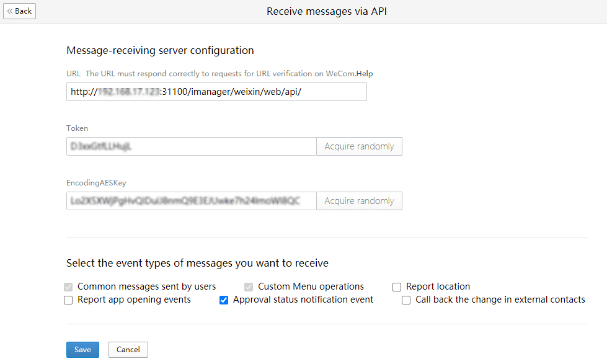This screenshot has width=607, height=364.
Task: Enable Report app opening events checkbox
Action: 69,300
